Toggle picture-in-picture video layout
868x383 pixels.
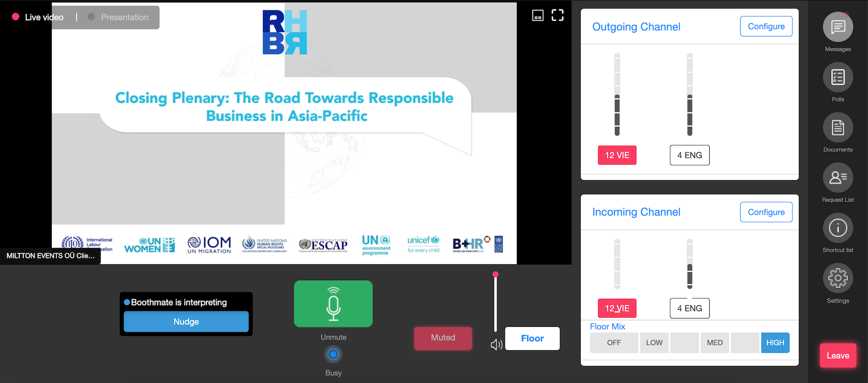pos(538,16)
